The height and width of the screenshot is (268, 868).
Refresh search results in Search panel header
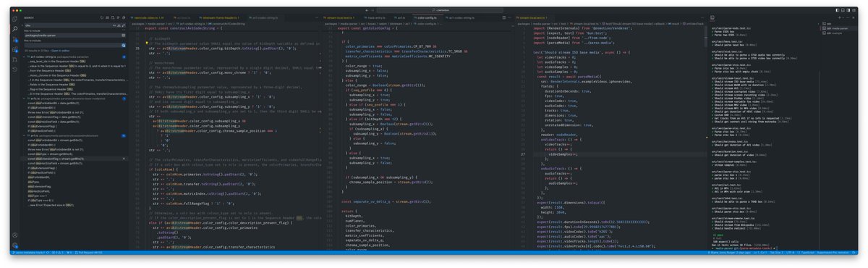coord(102,17)
